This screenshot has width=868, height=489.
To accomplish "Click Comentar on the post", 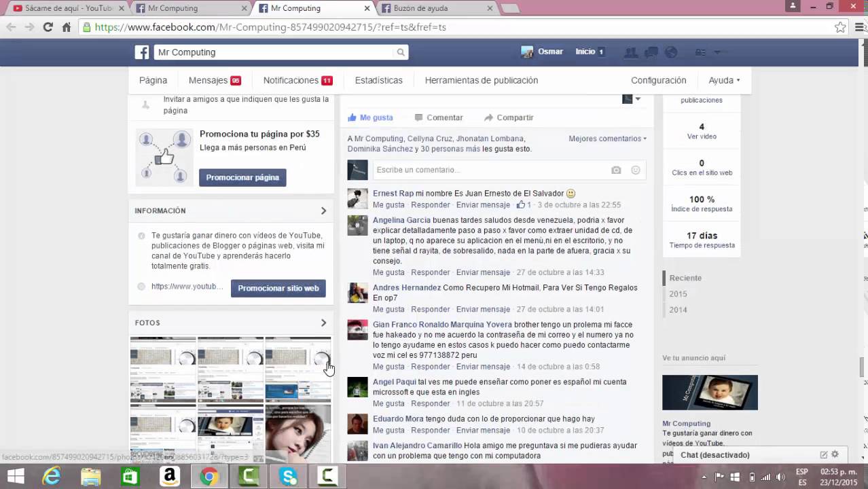I will [x=438, y=117].
